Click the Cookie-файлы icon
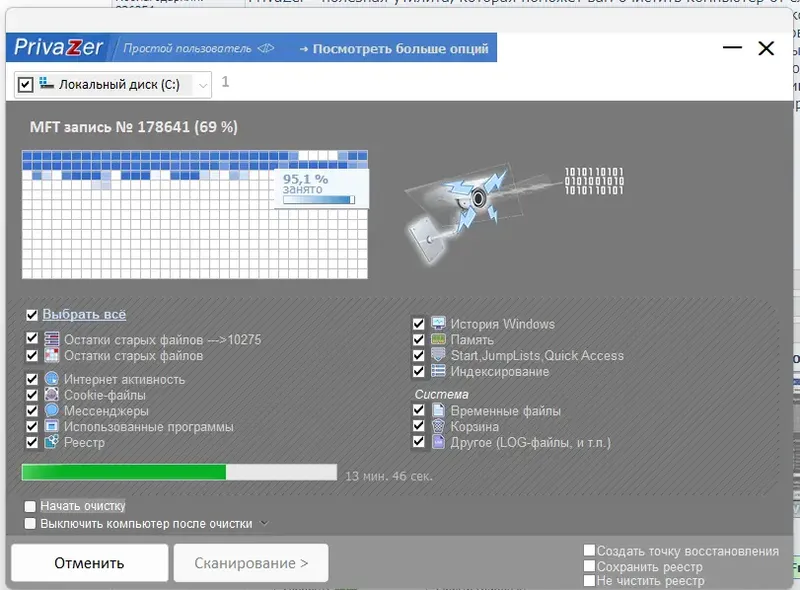 pos(50,394)
